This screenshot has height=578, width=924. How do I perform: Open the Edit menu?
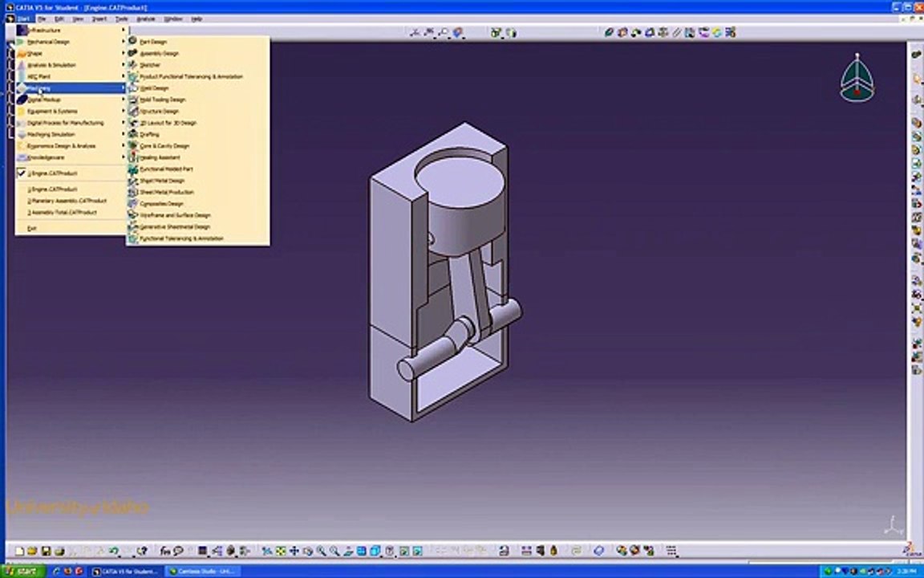[x=59, y=19]
